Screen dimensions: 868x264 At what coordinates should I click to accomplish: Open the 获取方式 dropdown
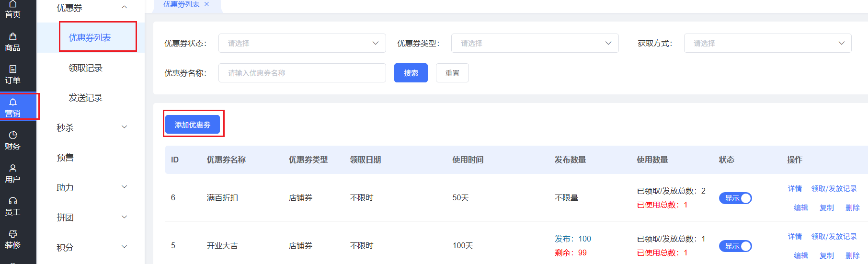pos(768,43)
